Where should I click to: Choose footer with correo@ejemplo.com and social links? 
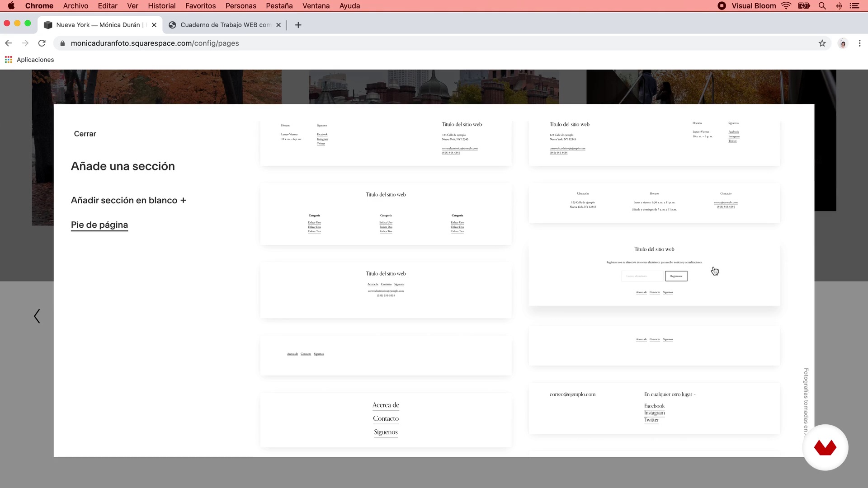click(654, 408)
